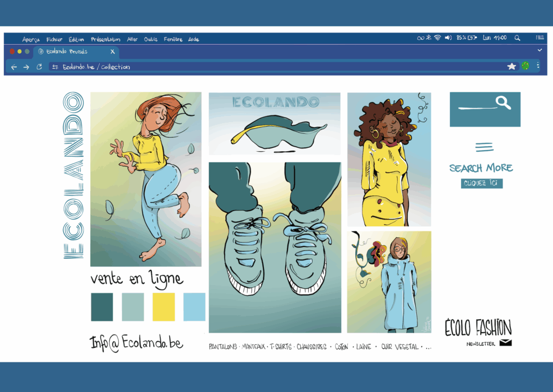Open the Présentation menu

point(105,39)
